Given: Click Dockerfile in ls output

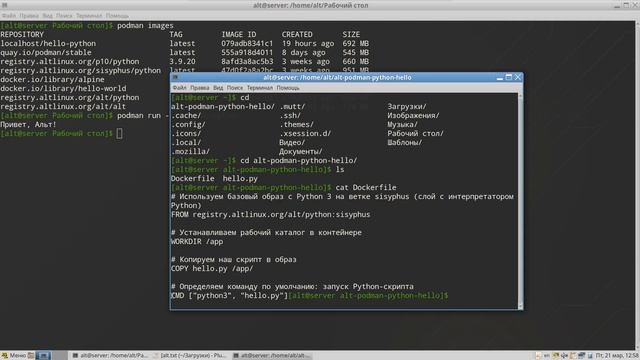Looking at the screenshot, I should point(192,178).
